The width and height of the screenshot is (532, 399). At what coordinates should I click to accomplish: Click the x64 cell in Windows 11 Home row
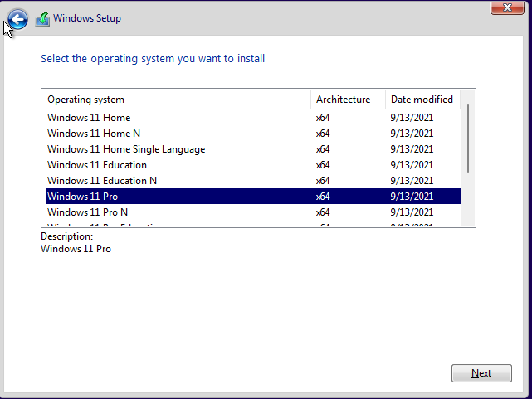tap(323, 118)
